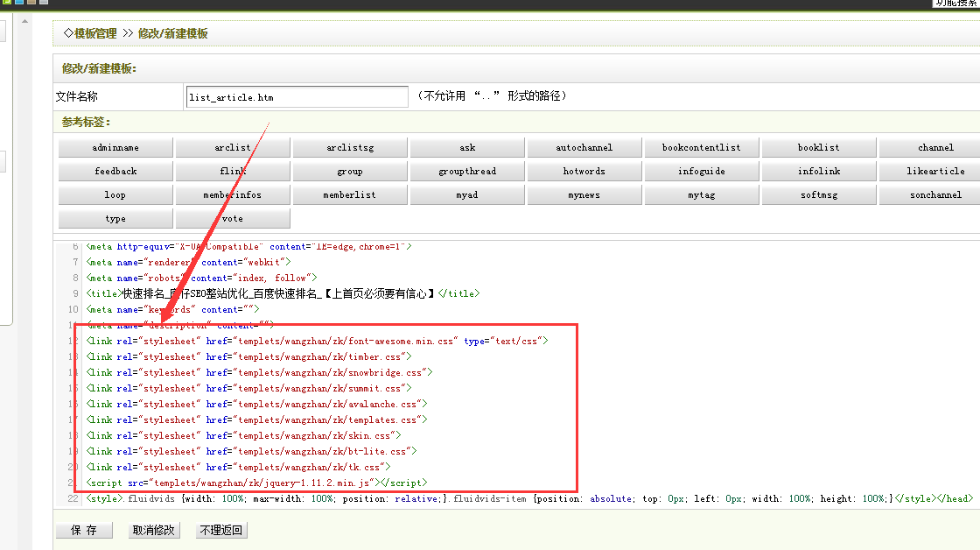Place cursor on summit.css line
Image resolution: width=980 pixels, height=550 pixels.
[x=249, y=389]
